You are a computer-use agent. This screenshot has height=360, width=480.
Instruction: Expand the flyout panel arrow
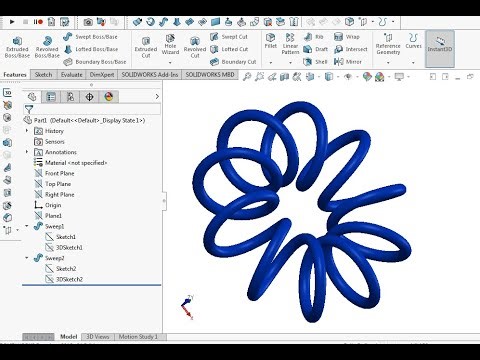pos(157,97)
